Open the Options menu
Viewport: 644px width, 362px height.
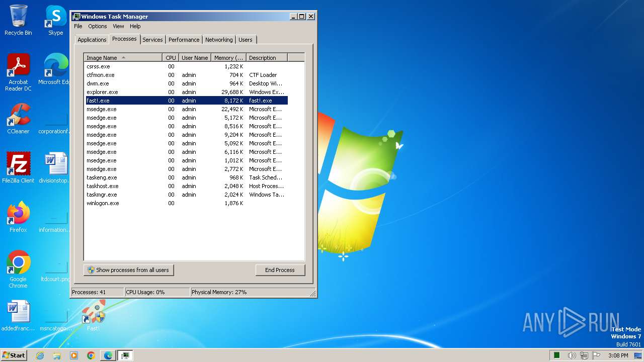click(98, 26)
